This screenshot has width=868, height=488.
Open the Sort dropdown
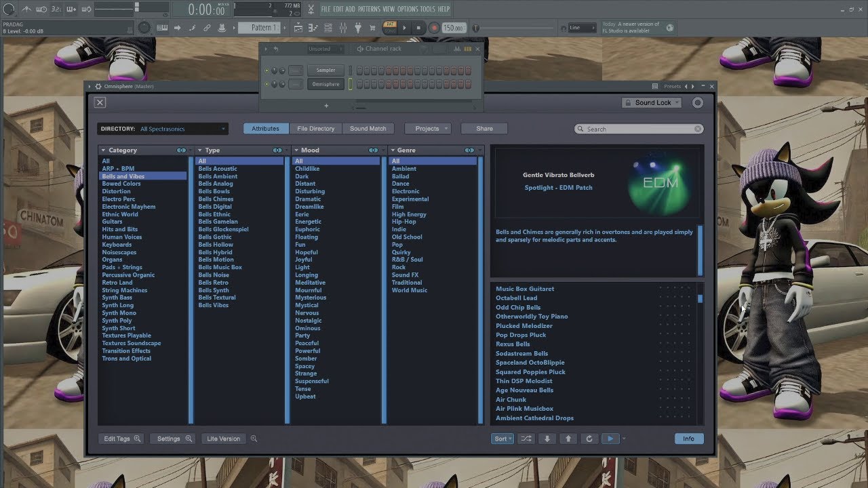pyautogui.click(x=502, y=439)
